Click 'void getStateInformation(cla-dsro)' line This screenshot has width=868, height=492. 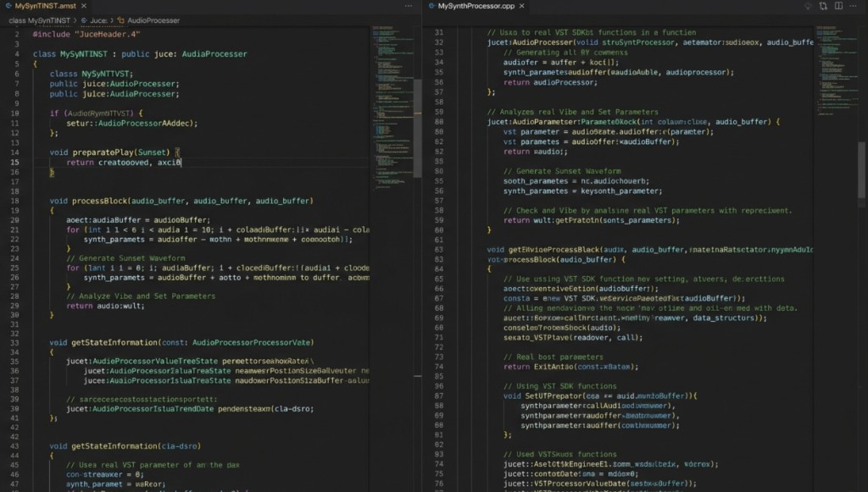(125, 446)
